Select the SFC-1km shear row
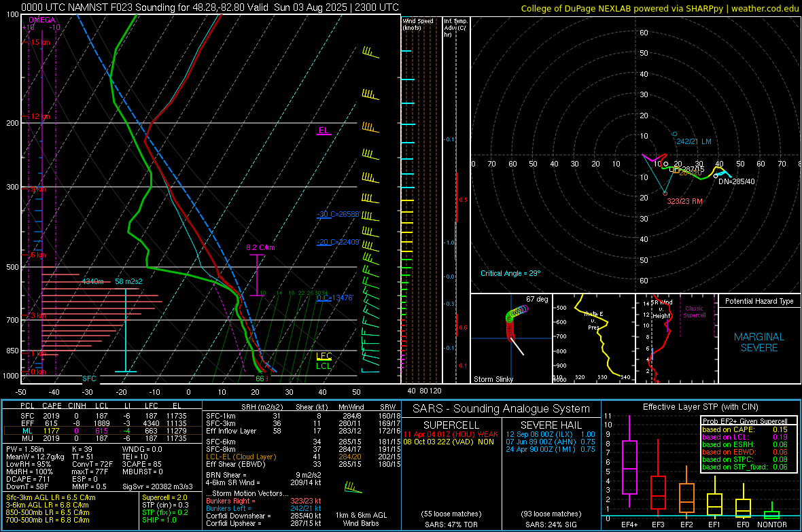Screen dimensions: 802x532 [x=303, y=416]
